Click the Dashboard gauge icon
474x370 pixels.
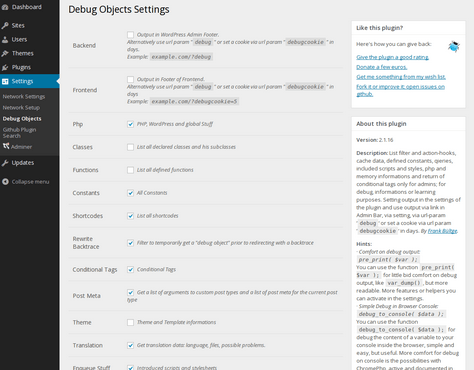(5, 7)
